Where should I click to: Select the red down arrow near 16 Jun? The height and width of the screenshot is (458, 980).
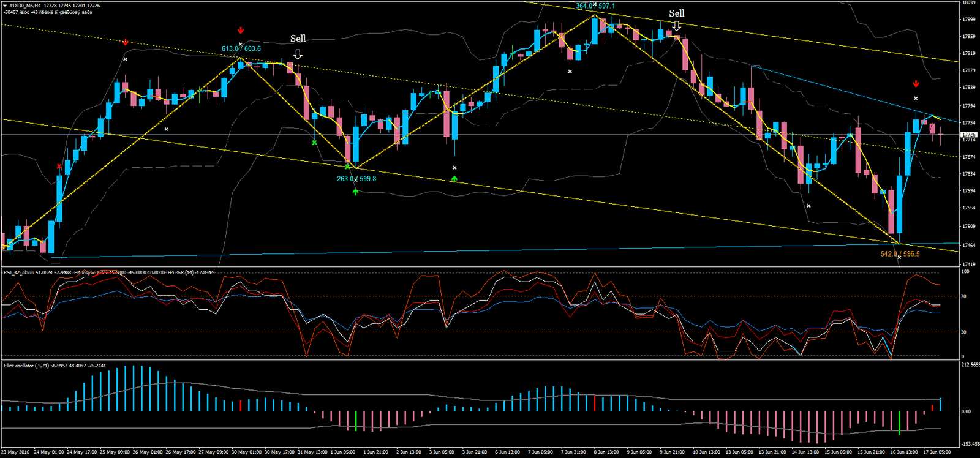916,84
